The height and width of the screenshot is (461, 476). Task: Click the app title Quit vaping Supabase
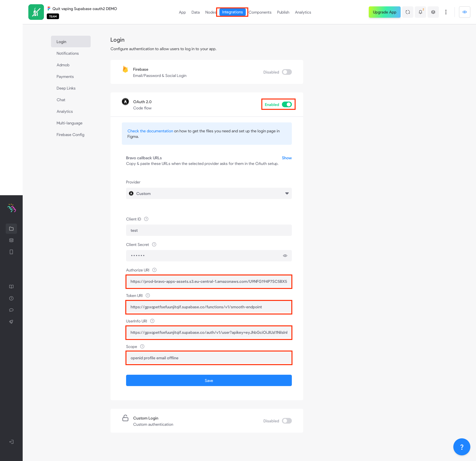point(85,9)
